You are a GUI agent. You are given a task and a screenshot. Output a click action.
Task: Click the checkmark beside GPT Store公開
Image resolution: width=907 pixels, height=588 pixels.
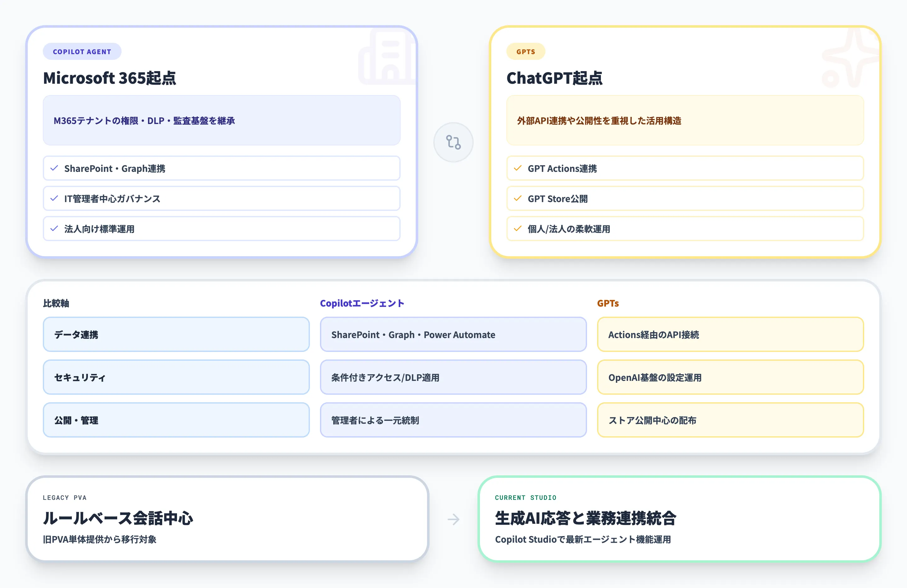[517, 198]
